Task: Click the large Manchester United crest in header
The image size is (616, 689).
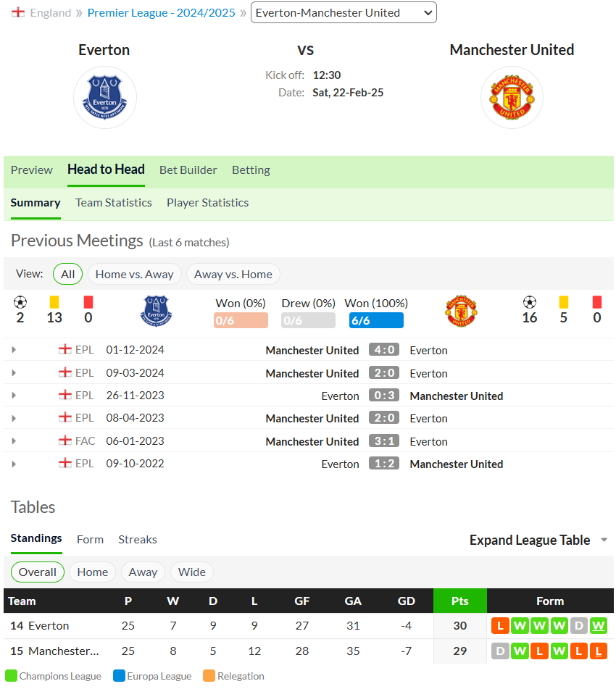Action: coord(512,98)
